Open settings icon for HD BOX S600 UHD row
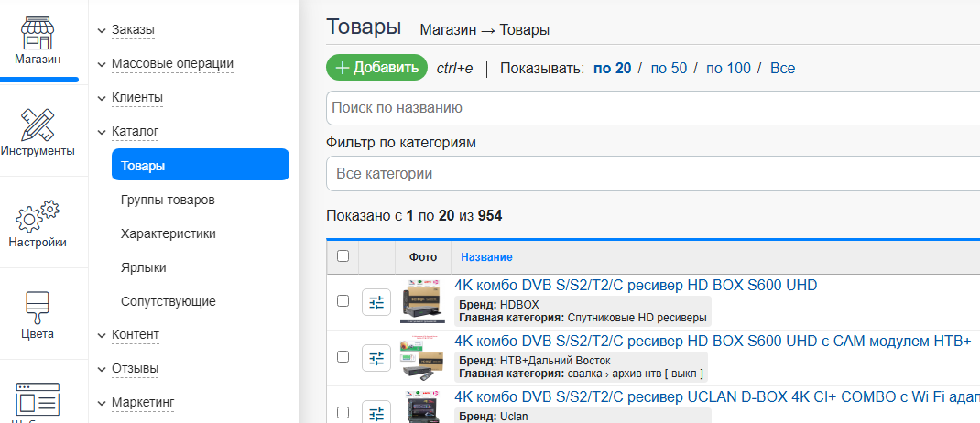 [x=376, y=303]
